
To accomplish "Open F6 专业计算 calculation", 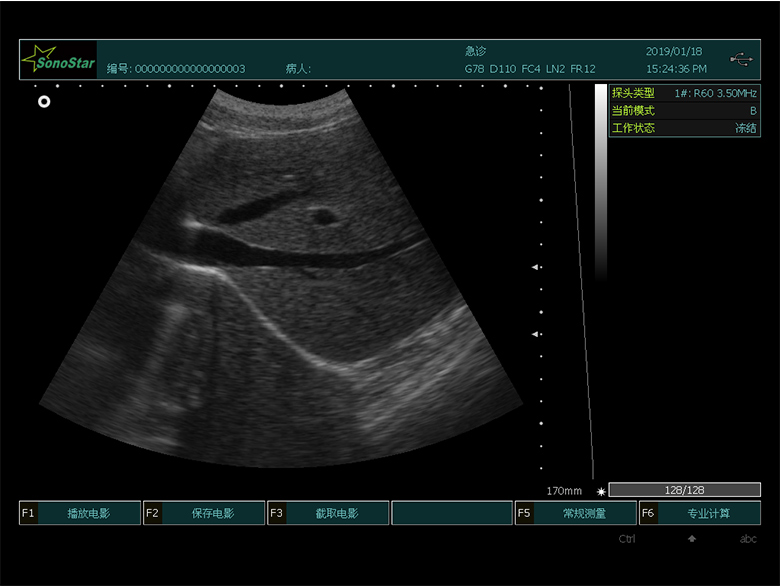I will pos(699,513).
